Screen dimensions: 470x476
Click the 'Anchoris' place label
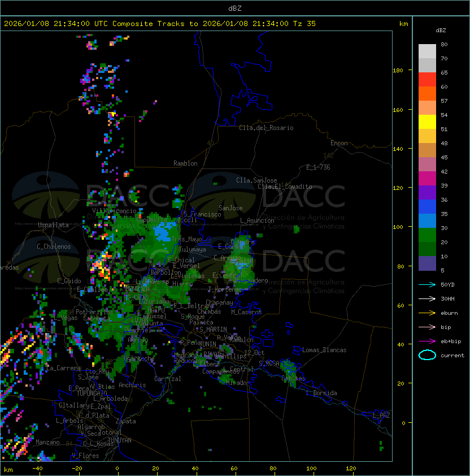coord(132,385)
